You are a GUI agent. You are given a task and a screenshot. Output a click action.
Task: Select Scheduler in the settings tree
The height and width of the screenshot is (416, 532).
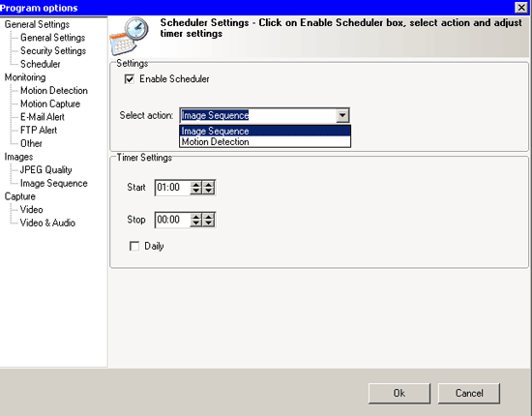point(41,64)
